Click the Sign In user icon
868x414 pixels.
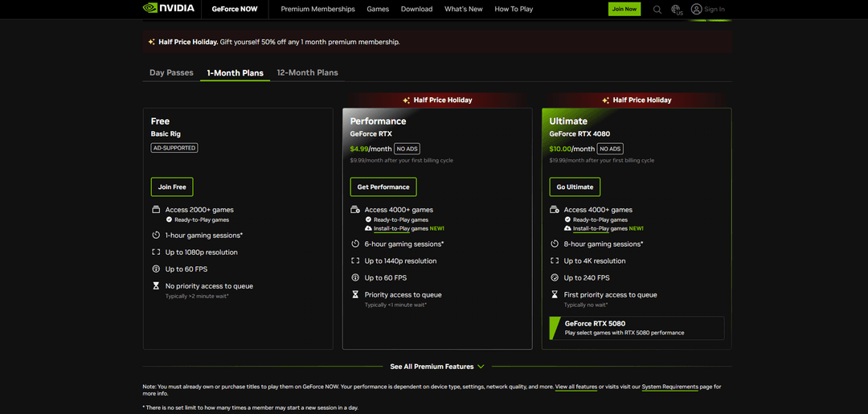tap(697, 10)
